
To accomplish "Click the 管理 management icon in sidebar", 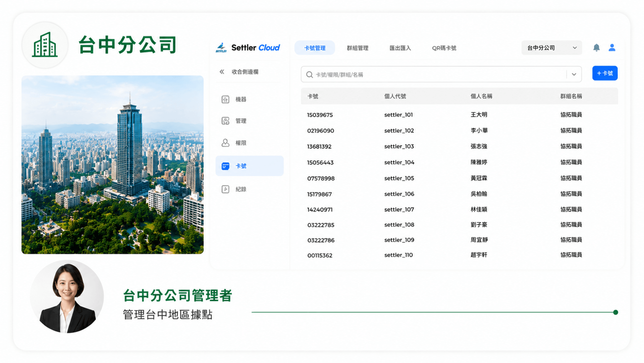I will 225,121.
